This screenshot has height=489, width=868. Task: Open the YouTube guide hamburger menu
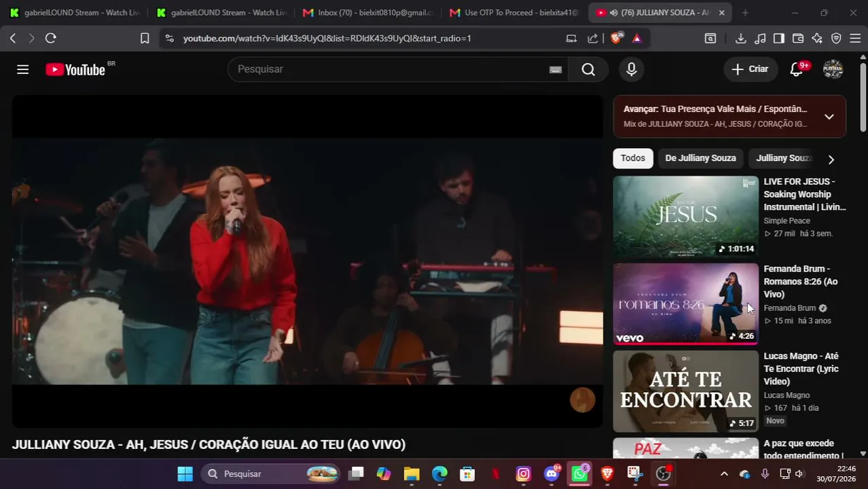(x=22, y=69)
